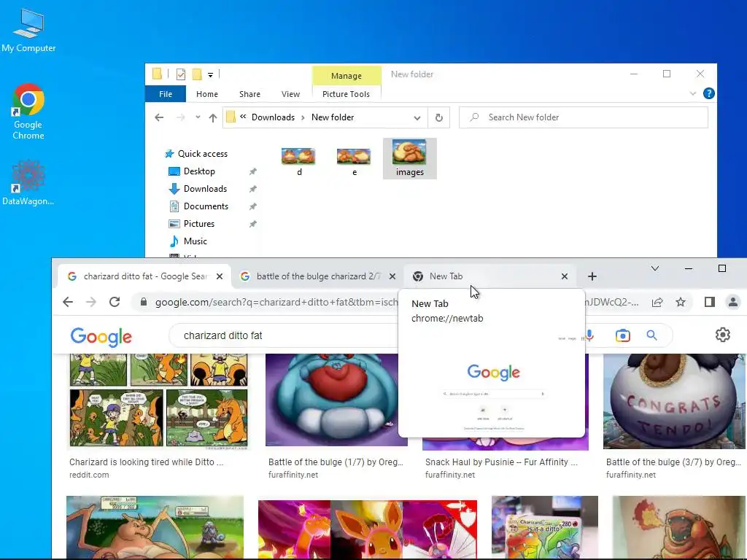Open recent locations dropdown in Explorer
This screenshot has height=560, width=747.
[x=198, y=117]
